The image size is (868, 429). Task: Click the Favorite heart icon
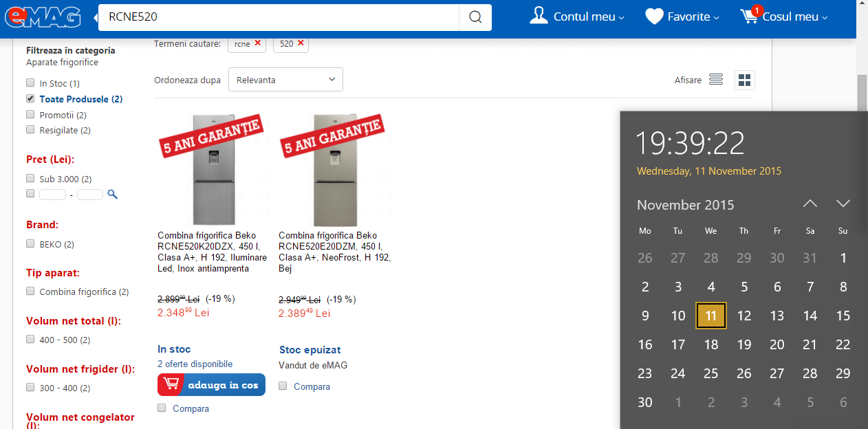point(654,16)
